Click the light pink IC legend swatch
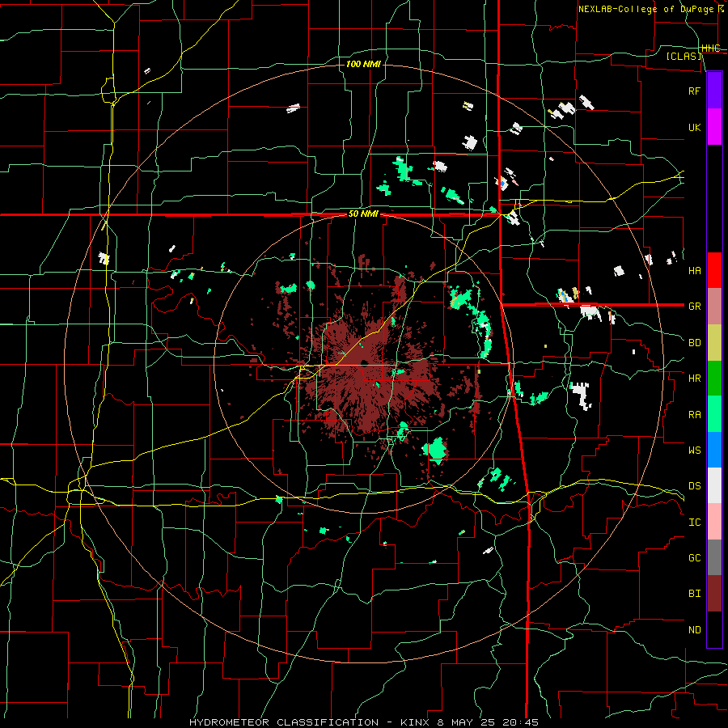 point(714,522)
